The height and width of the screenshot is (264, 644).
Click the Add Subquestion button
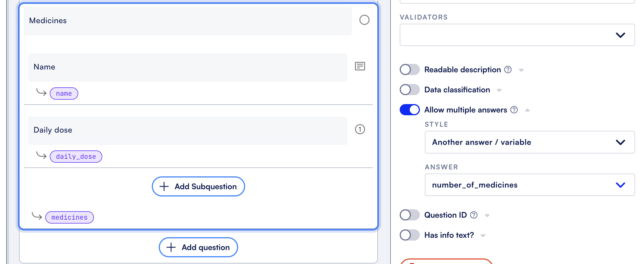pos(198,186)
